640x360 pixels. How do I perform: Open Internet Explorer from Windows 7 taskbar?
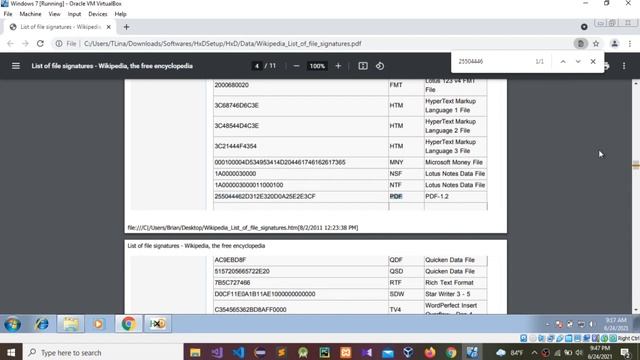click(x=41, y=324)
